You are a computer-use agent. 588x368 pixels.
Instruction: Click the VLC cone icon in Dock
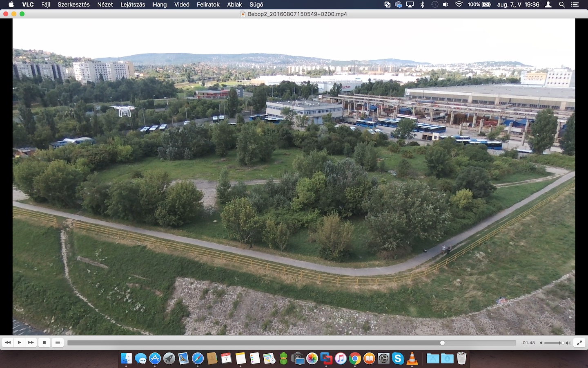(412, 359)
